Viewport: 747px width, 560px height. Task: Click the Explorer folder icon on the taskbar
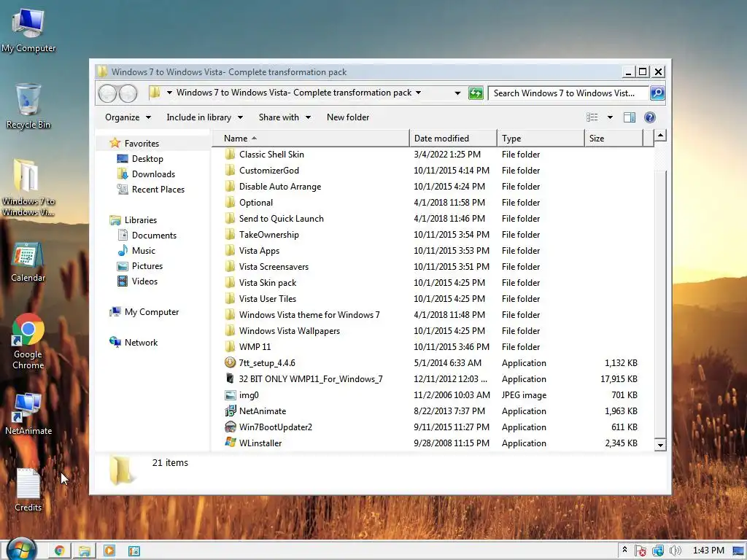pos(85,551)
